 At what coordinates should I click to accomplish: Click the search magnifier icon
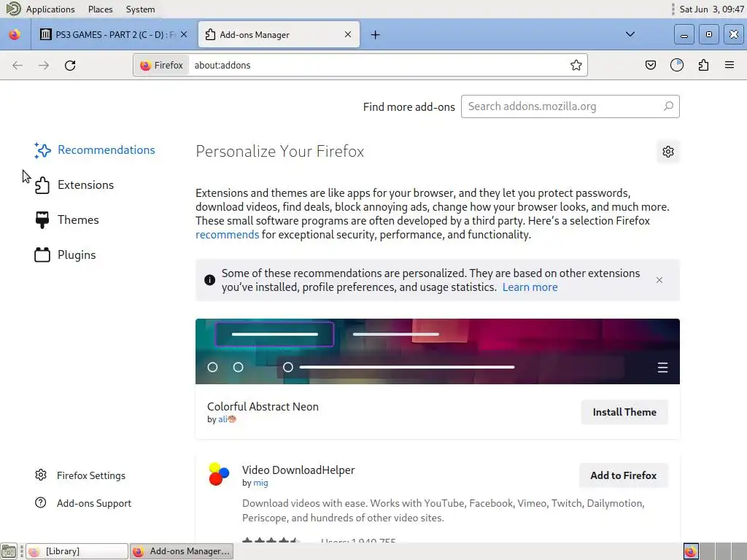pos(668,106)
